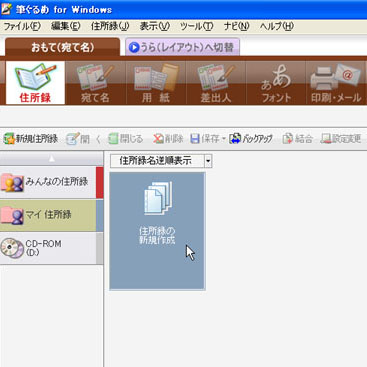Open the 宛て名 addressee tool

95,83
